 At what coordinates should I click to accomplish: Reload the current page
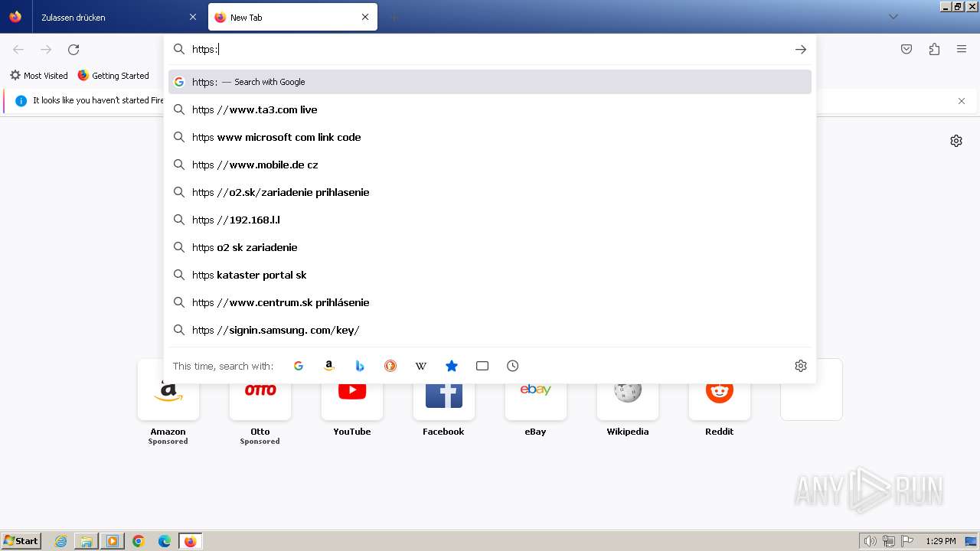73,49
